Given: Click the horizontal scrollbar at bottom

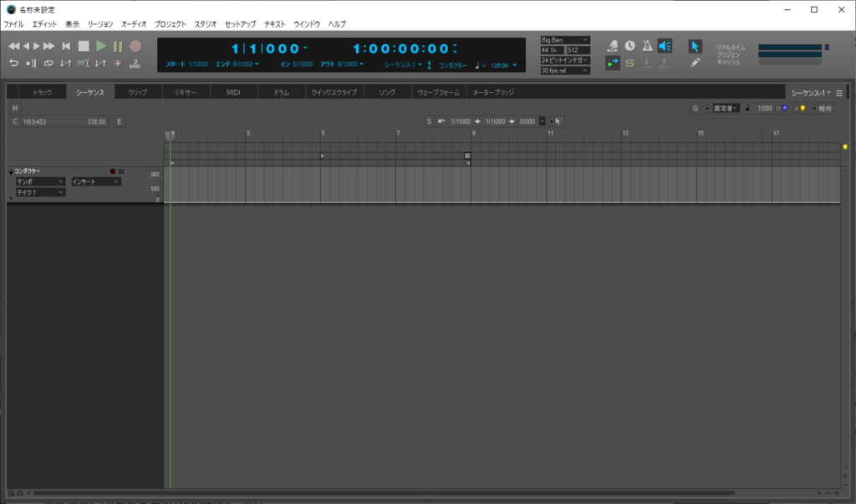Looking at the screenshot, I should click(418, 493).
